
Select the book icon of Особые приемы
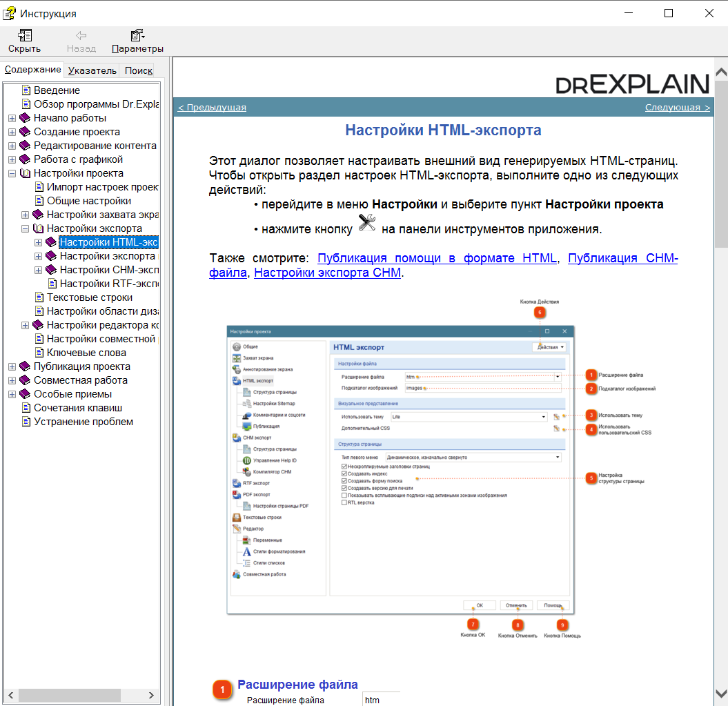25,394
